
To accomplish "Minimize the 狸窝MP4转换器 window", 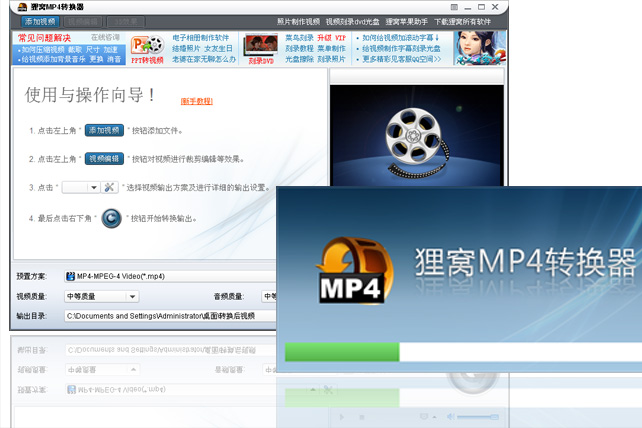I will (x=468, y=7).
